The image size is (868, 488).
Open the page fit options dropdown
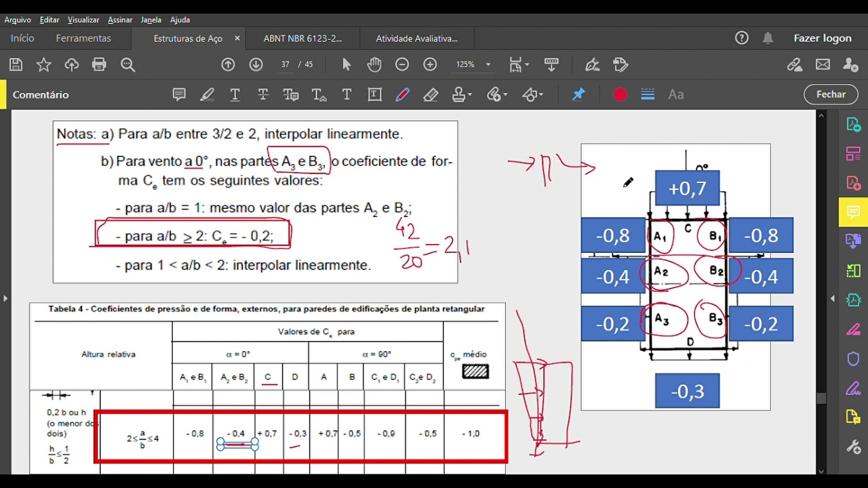(x=518, y=64)
